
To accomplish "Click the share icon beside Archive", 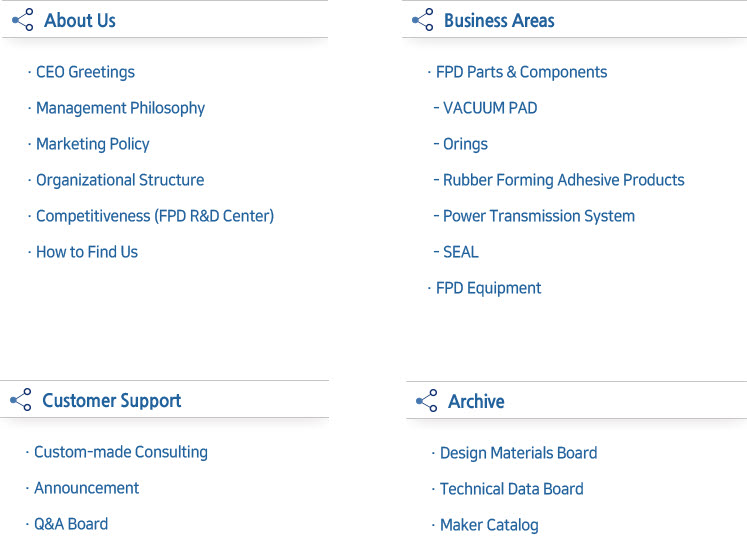I will 427,402.
